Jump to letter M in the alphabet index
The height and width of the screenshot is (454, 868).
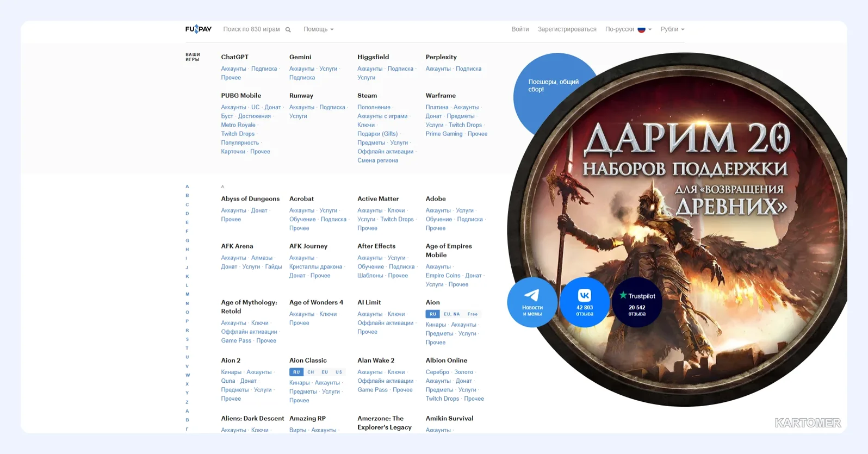[188, 294]
